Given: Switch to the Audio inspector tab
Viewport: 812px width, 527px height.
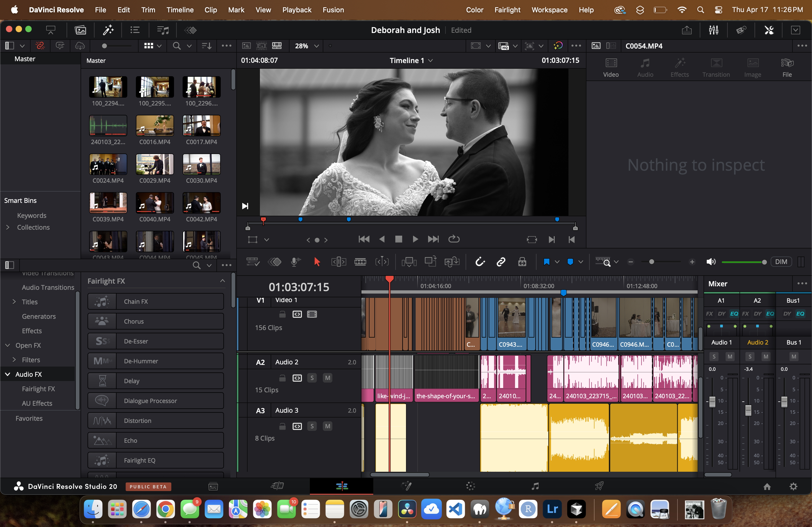Looking at the screenshot, I should [645, 68].
